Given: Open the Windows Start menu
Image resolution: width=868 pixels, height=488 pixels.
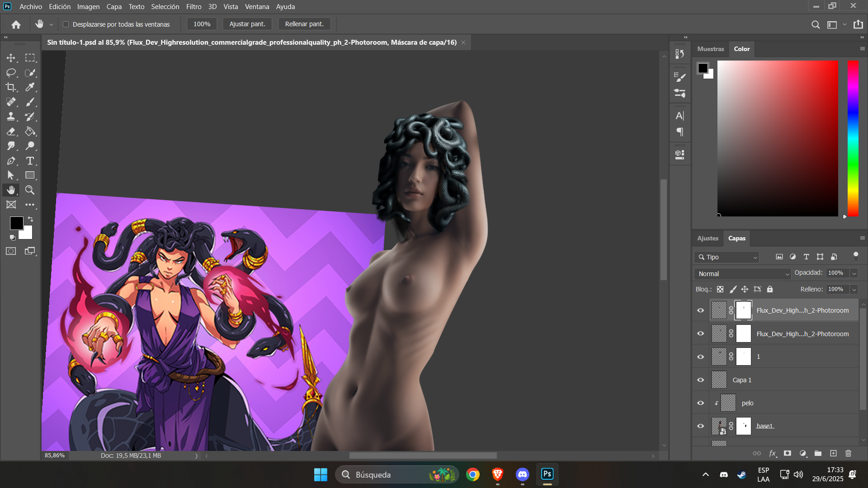Looking at the screenshot, I should tap(321, 474).
